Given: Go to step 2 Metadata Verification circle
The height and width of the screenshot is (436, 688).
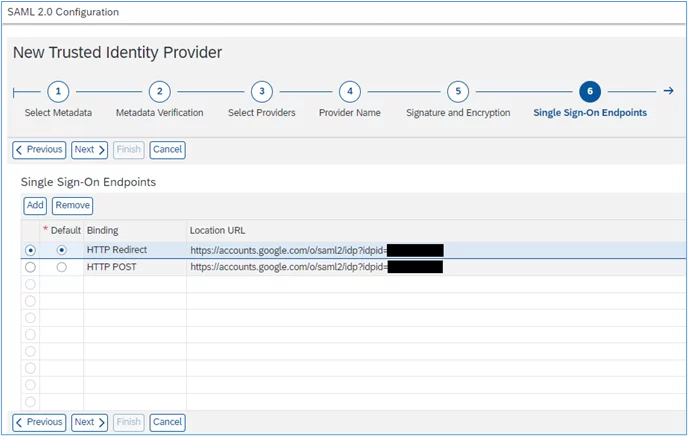Looking at the screenshot, I should 160,92.
